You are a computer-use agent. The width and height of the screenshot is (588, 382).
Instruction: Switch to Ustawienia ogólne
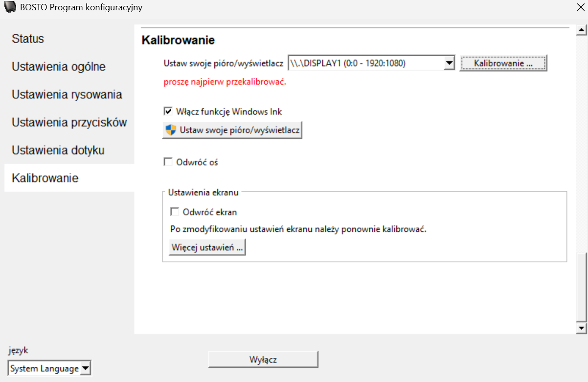pyautogui.click(x=59, y=67)
